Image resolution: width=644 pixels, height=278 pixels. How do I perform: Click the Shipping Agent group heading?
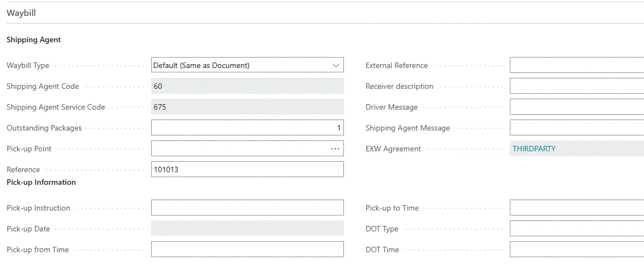pyautogui.click(x=34, y=39)
